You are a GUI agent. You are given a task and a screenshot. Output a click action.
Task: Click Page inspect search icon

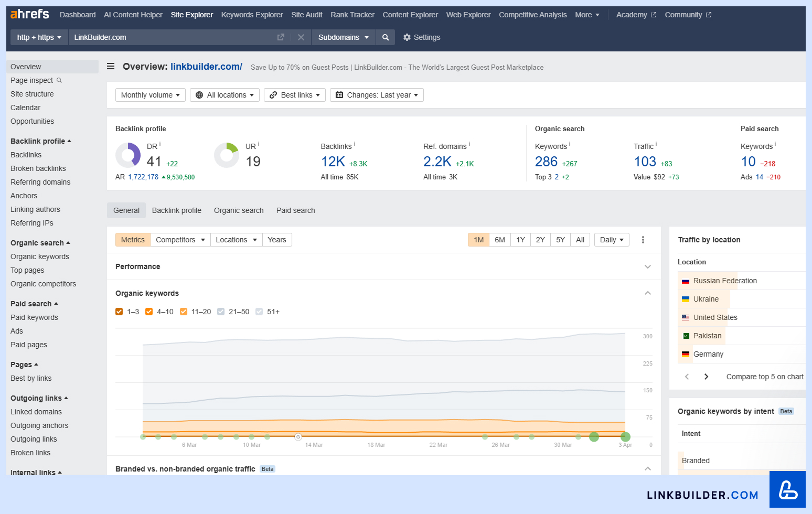pos(59,80)
